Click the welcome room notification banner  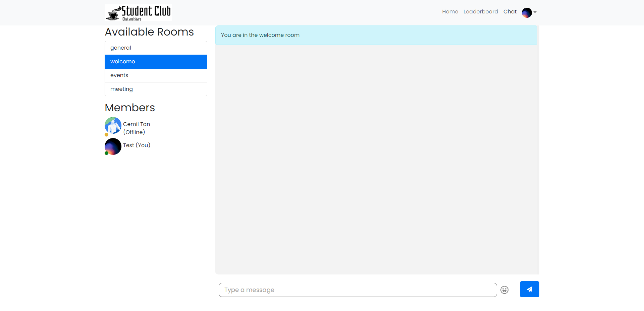(376, 35)
